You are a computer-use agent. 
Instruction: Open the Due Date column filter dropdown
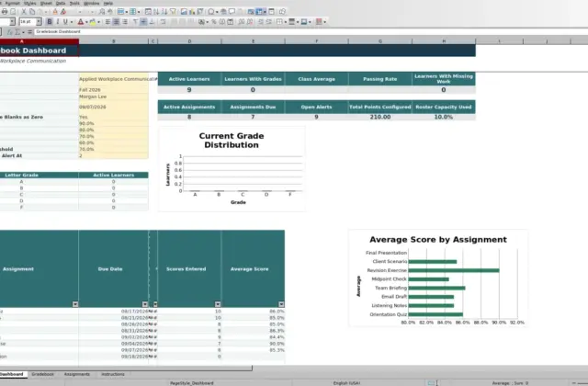coord(145,304)
